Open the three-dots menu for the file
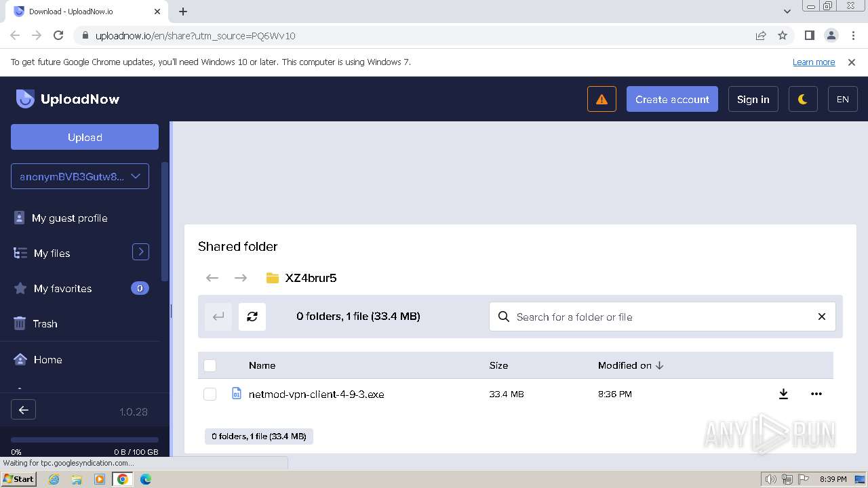The width and height of the screenshot is (868, 488). pos(816,394)
